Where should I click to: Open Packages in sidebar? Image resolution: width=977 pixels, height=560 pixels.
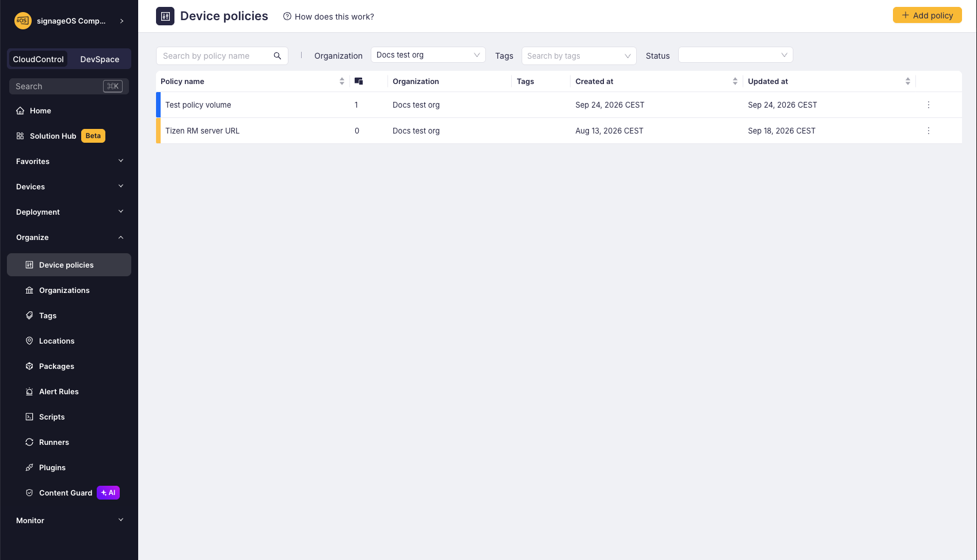(69, 366)
